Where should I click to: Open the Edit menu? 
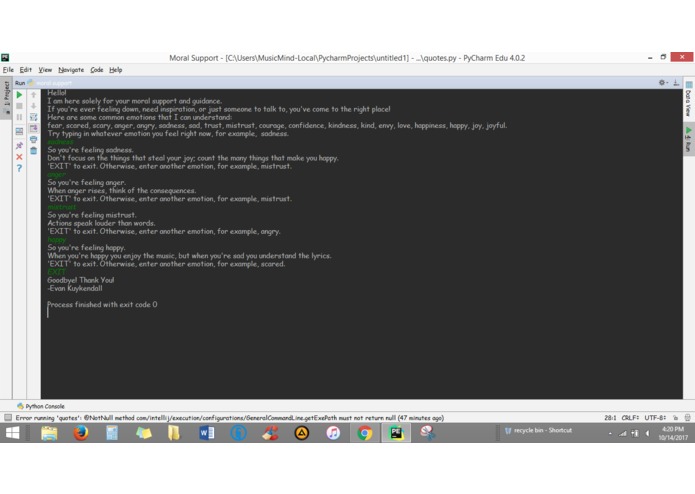pyautogui.click(x=25, y=70)
